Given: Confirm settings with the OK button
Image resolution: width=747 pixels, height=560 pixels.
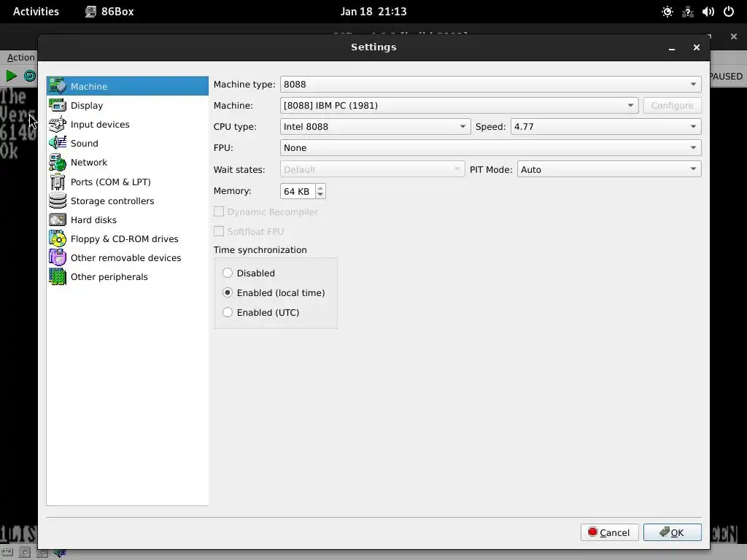Looking at the screenshot, I should (672, 532).
